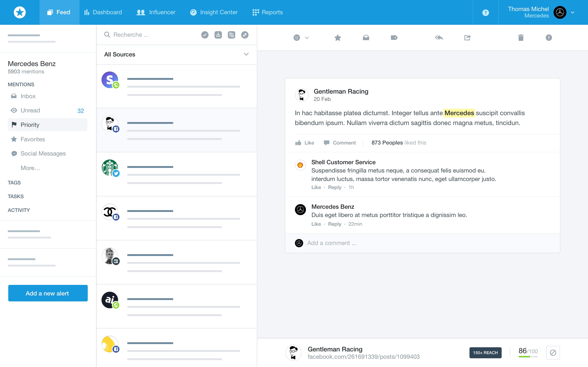Switch to the Dashboard tab
The height and width of the screenshot is (367, 588).
(103, 12)
